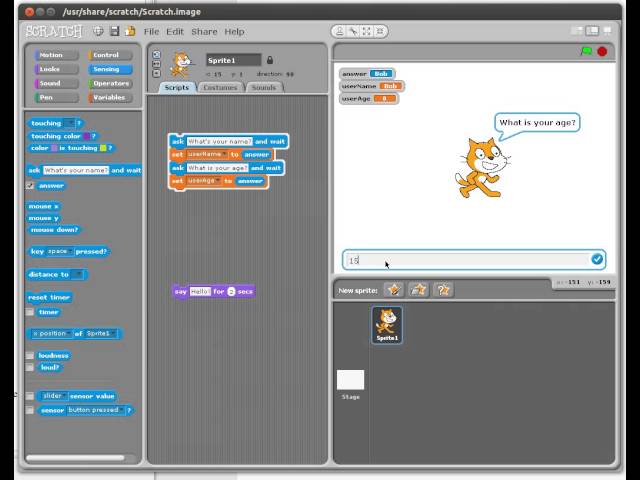Open the File menu
Screen dimensions: 640x480
pos(151,31)
